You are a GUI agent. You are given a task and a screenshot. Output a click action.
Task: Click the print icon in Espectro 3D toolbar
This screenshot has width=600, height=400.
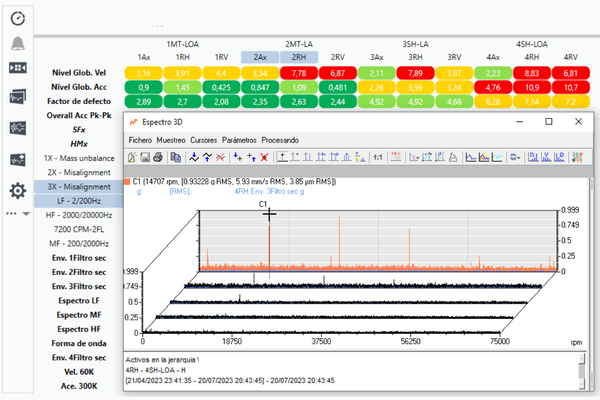(160, 157)
